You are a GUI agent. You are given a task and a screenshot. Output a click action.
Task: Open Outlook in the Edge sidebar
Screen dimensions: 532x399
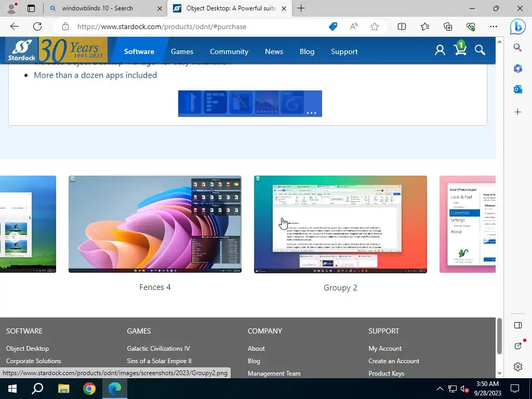pos(518,89)
